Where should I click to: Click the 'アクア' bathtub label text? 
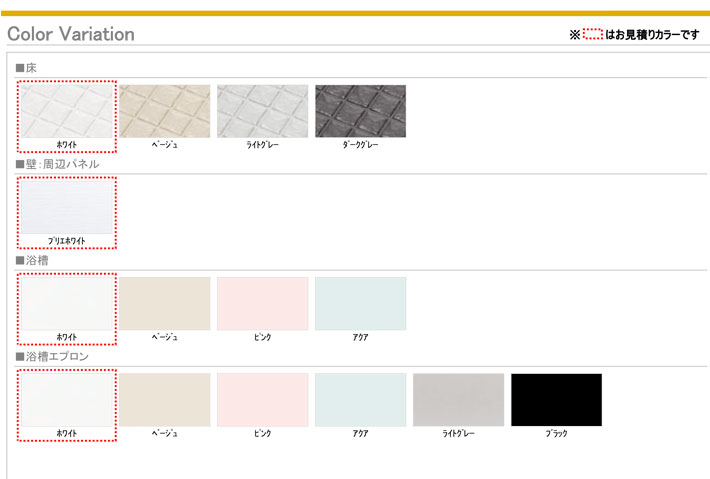click(360, 337)
